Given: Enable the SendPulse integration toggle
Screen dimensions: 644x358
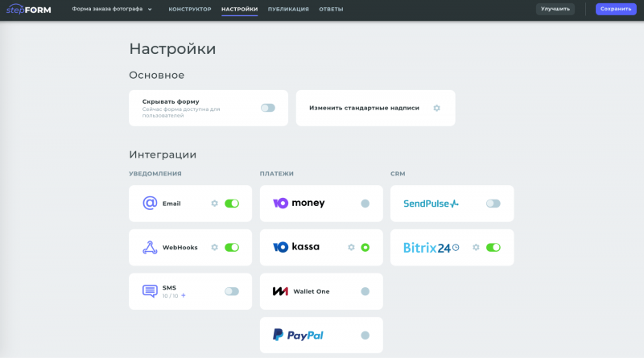Looking at the screenshot, I should [x=493, y=204].
